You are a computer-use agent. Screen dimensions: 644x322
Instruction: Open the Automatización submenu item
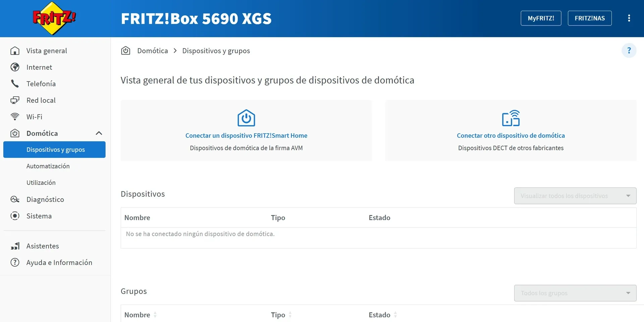[x=48, y=166]
